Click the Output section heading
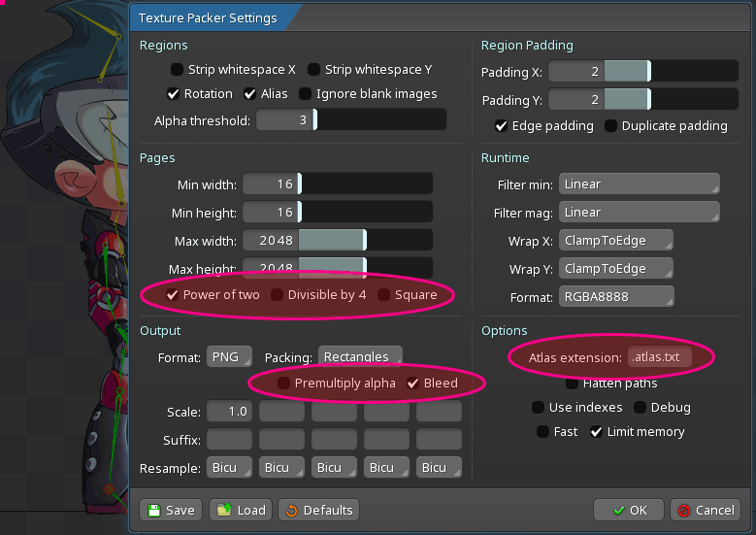Viewport: 756px width, 535px height. [160, 330]
